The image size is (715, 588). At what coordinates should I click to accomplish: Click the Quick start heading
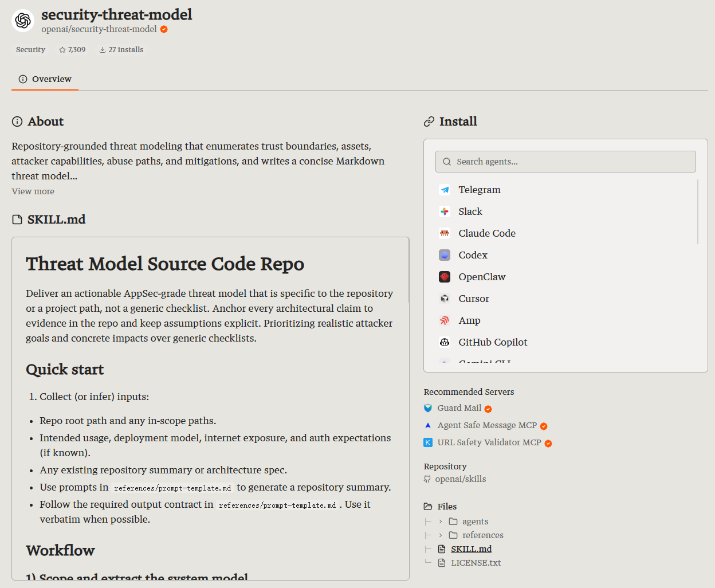point(65,370)
